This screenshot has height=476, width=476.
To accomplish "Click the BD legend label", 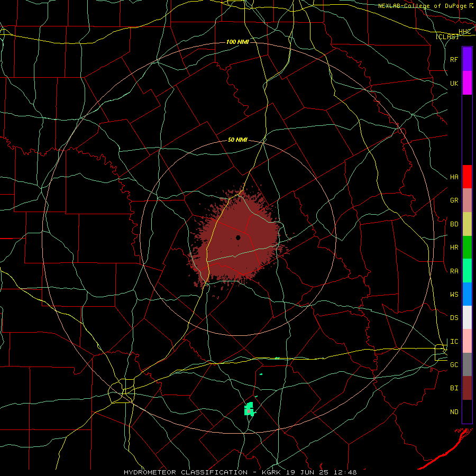I will pyautogui.click(x=454, y=224).
